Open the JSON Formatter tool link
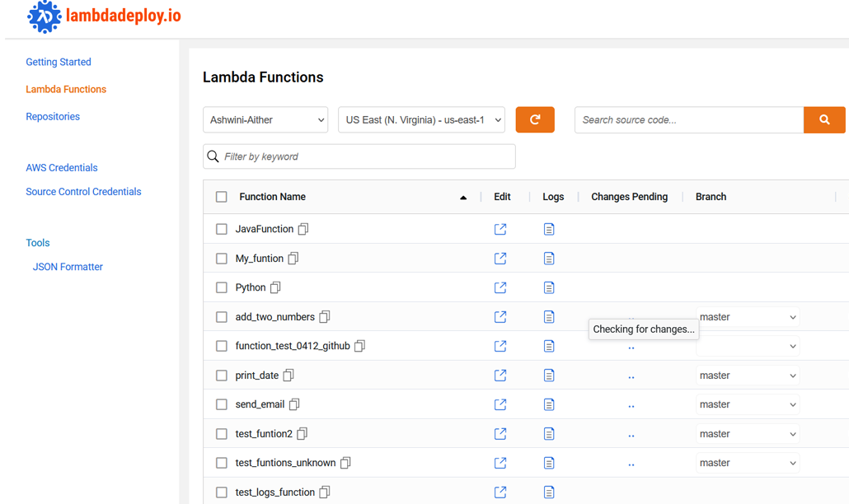This screenshot has width=849, height=504. pyautogui.click(x=68, y=267)
